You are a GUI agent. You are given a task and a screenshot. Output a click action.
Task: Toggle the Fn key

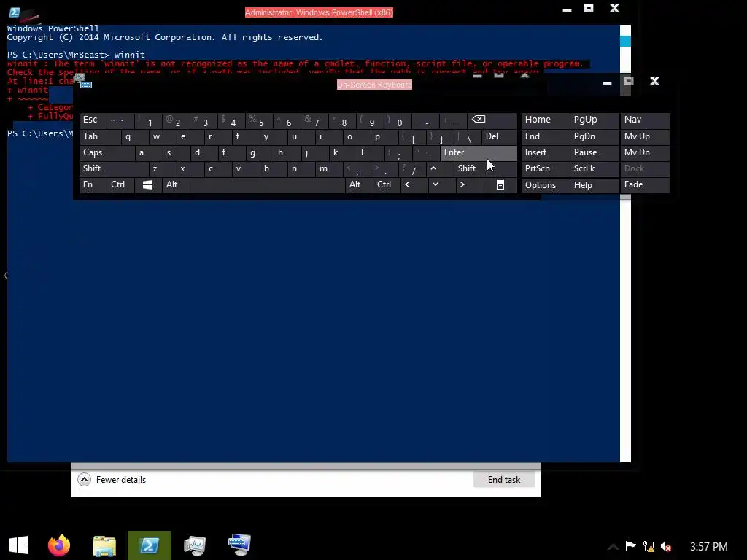tap(93, 184)
